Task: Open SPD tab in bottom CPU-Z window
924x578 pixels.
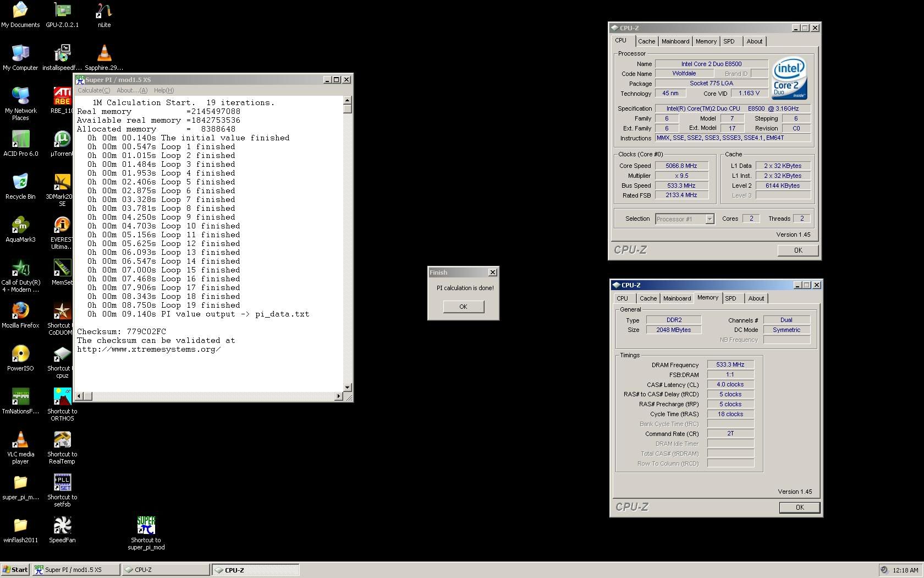Action: coord(730,298)
